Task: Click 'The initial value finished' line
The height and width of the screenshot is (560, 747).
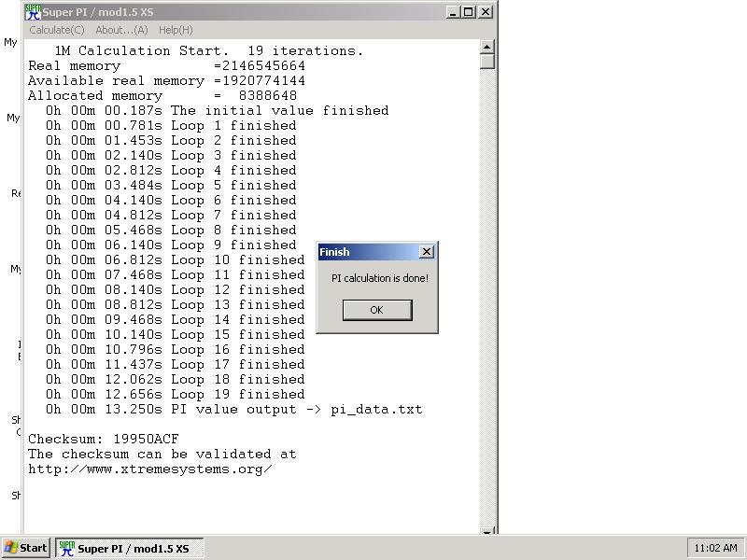Action: click(218, 110)
